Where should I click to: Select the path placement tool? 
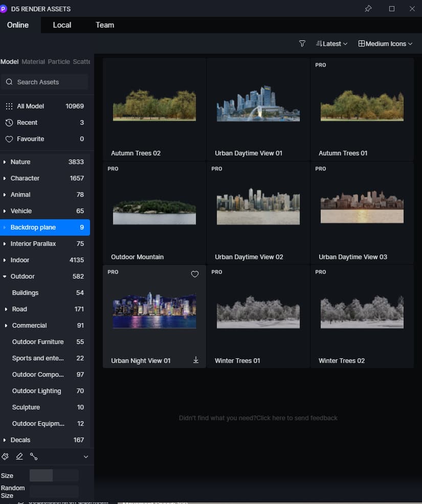(x=34, y=456)
